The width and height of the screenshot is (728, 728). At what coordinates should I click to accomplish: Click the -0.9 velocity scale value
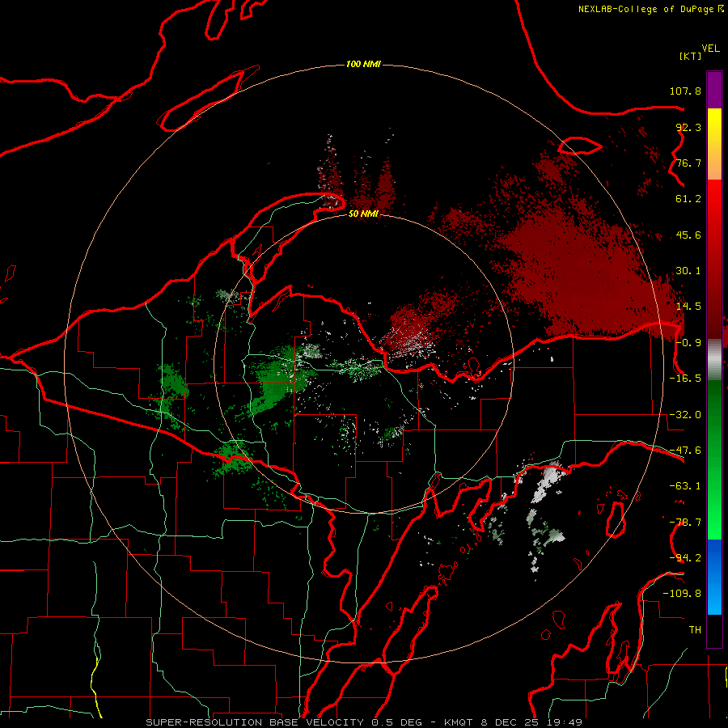[x=688, y=343]
